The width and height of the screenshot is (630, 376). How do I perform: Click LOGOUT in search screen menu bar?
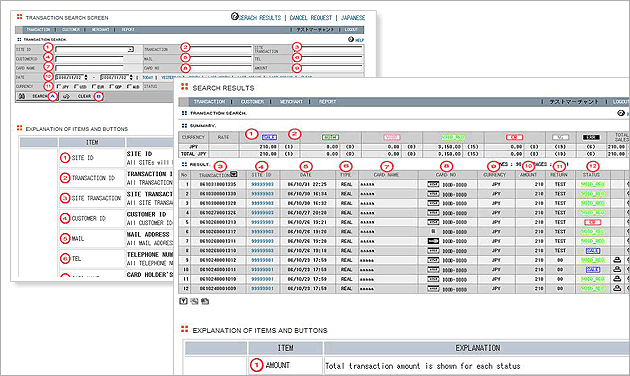point(351,30)
